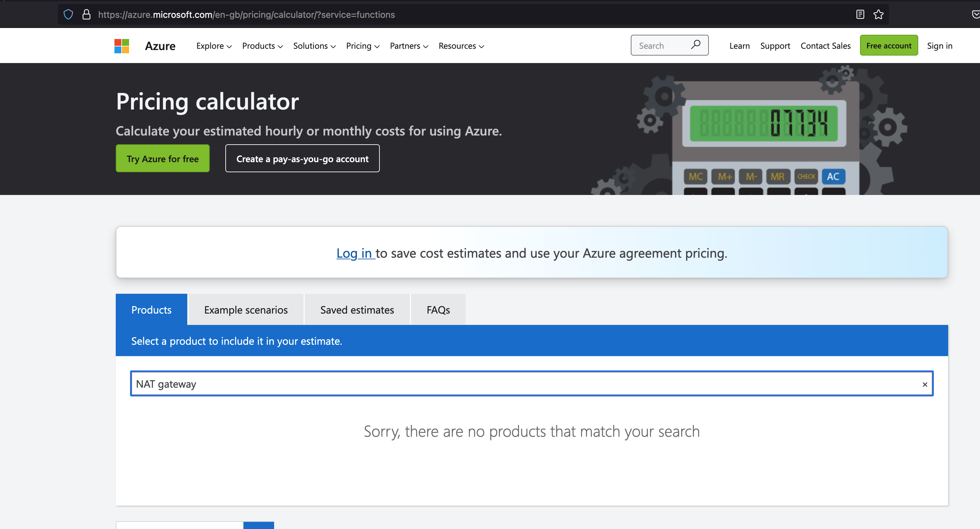Click the browser address bar URL
Viewport: 980px width, 529px height.
[x=246, y=14]
